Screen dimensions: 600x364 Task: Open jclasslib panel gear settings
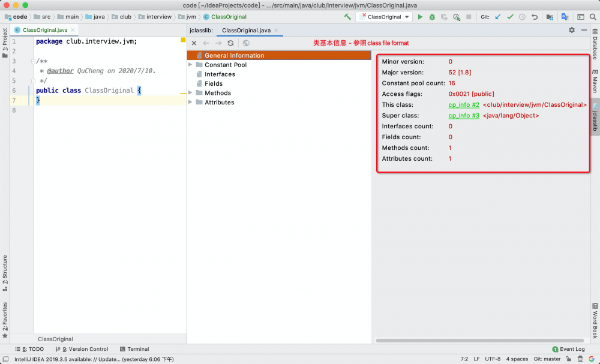pyautogui.click(x=572, y=30)
